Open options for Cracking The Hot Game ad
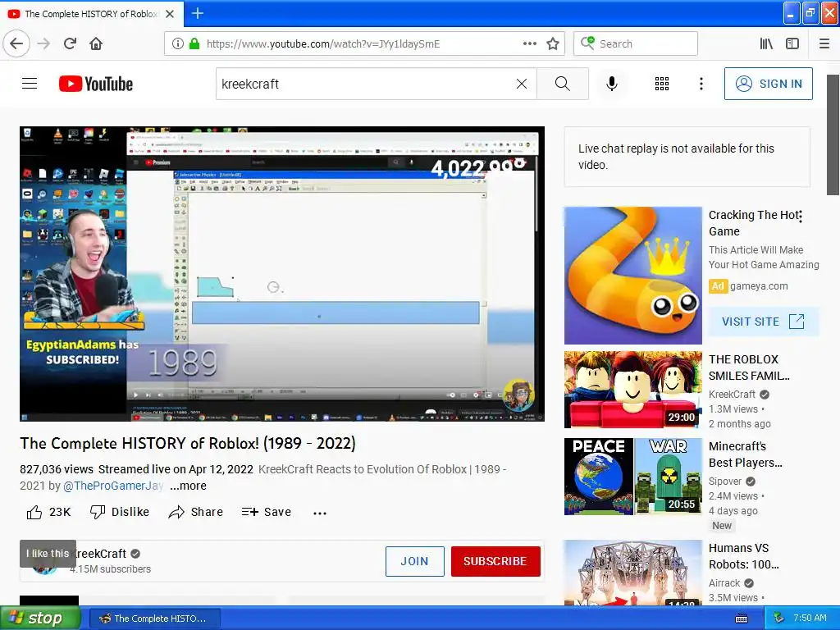The height and width of the screenshot is (630, 840). [x=801, y=217]
